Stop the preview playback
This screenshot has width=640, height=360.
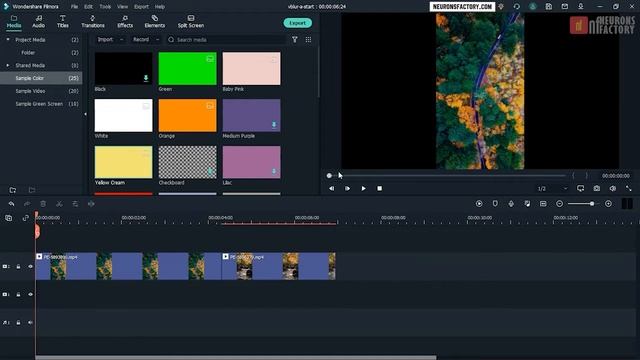coord(380,189)
